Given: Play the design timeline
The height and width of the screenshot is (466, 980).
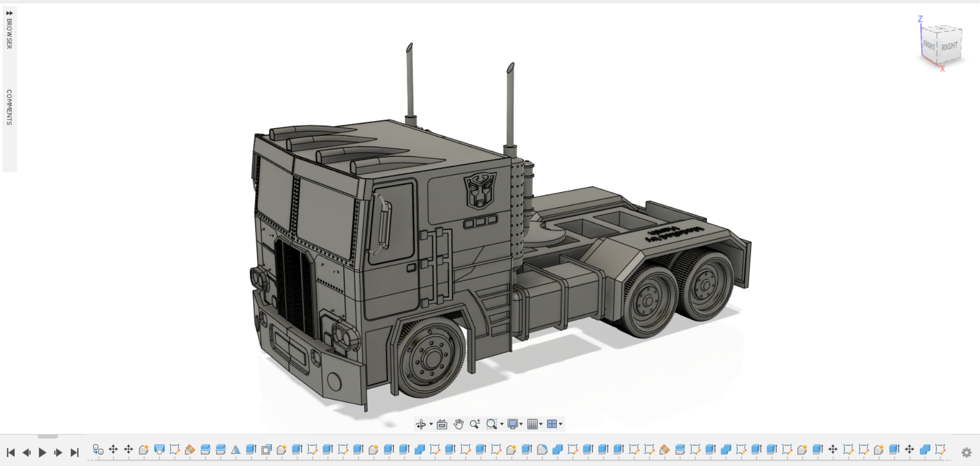Looking at the screenshot, I should click(42, 452).
